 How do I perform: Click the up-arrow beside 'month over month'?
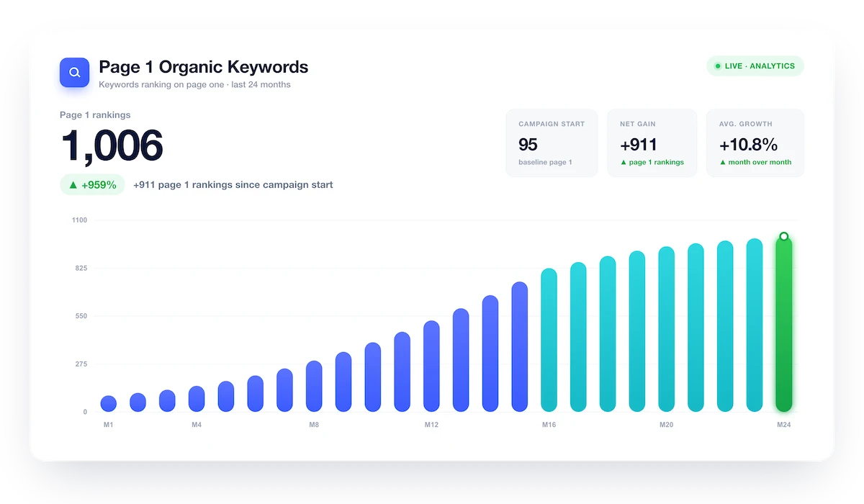click(x=722, y=163)
